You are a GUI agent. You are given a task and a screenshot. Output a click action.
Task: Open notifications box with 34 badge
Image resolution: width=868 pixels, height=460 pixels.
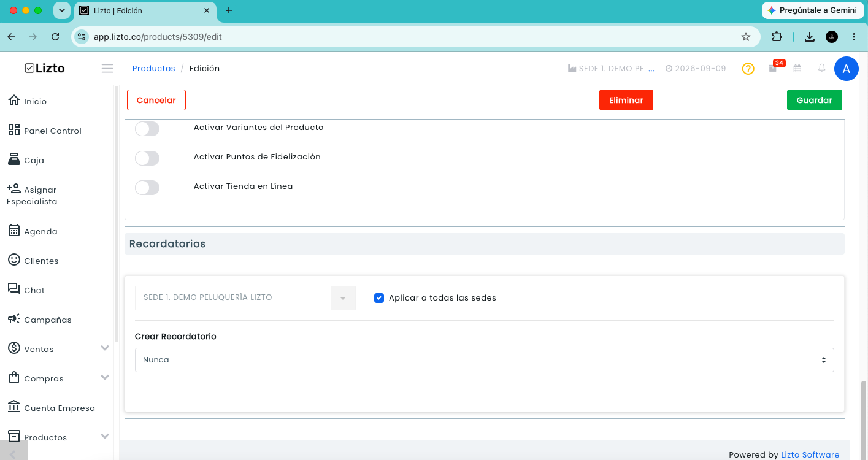tap(774, 68)
